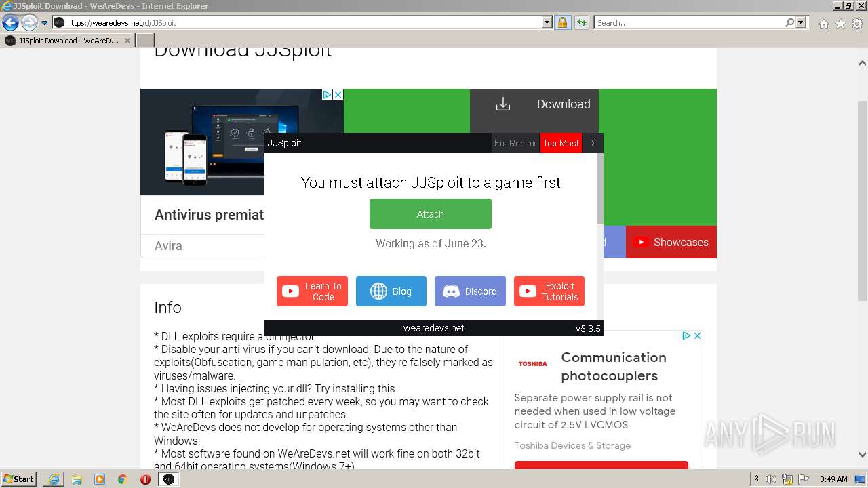Open the Windows Start button
868x488 pixels.
tap(19, 479)
